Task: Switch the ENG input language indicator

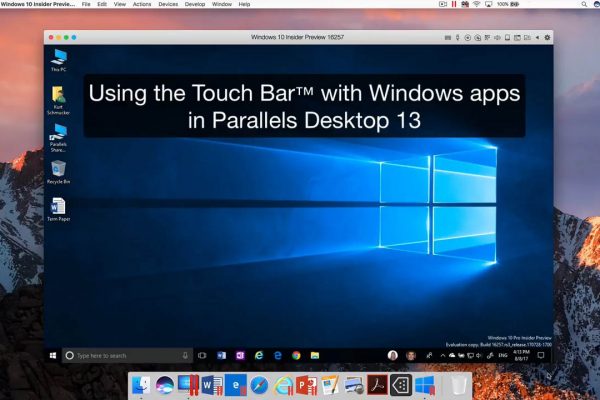Action: [x=503, y=356]
